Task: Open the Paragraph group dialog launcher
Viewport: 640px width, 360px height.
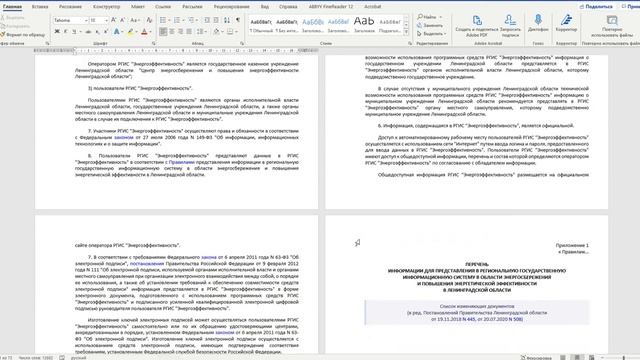Action: 242,43
